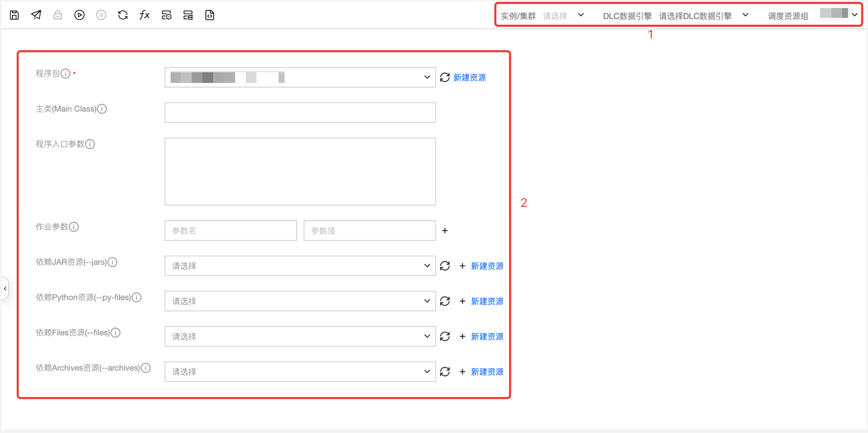The width and height of the screenshot is (868, 433).
Task: Click the run play icon
Action: tap(79, 15)
